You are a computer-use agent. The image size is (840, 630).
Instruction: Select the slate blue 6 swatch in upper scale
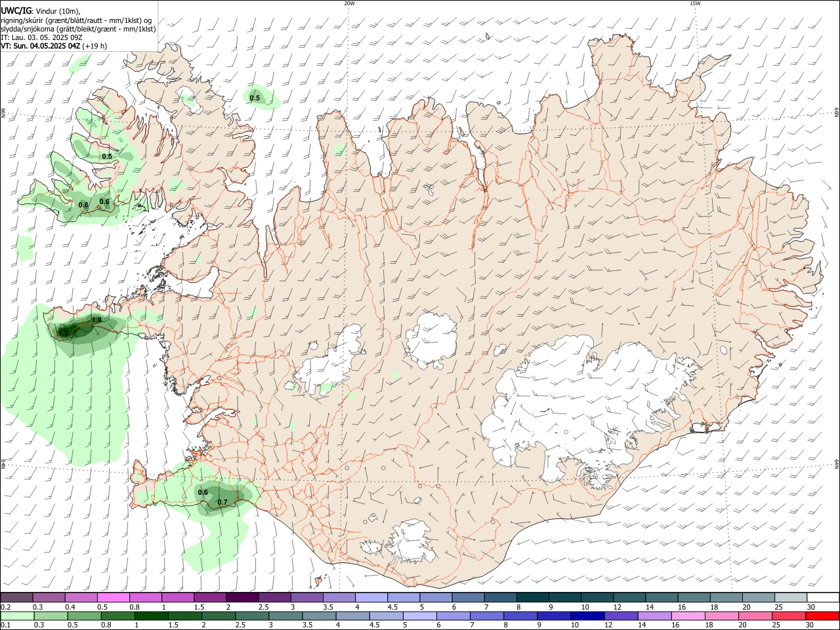(468, 597)
